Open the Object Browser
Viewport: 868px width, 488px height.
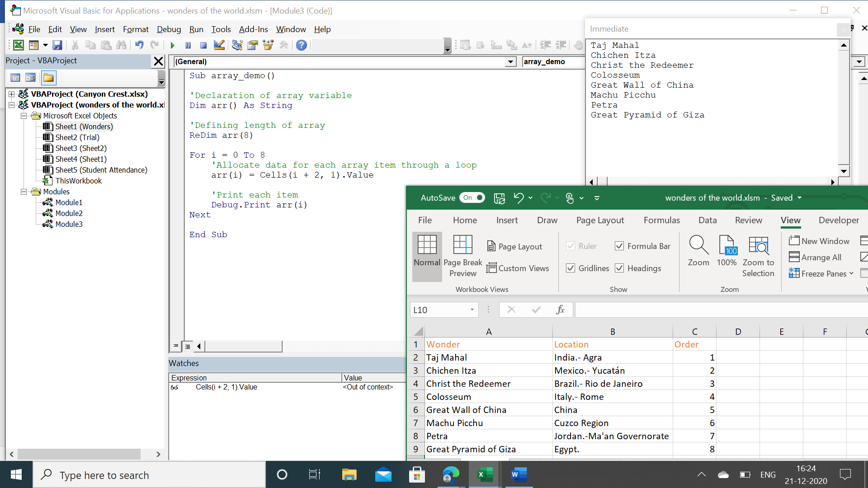pyautogui.click(x=268, y=45)
